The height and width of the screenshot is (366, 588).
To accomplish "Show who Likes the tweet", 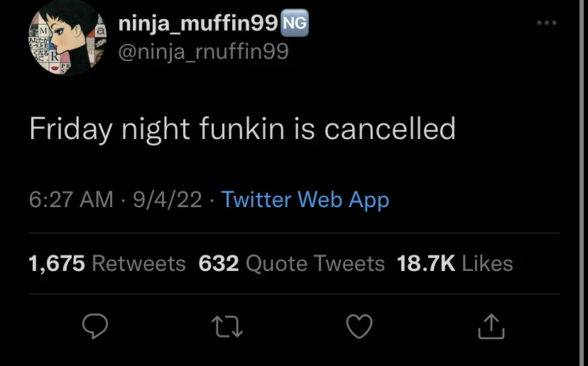I will (487, 264).
